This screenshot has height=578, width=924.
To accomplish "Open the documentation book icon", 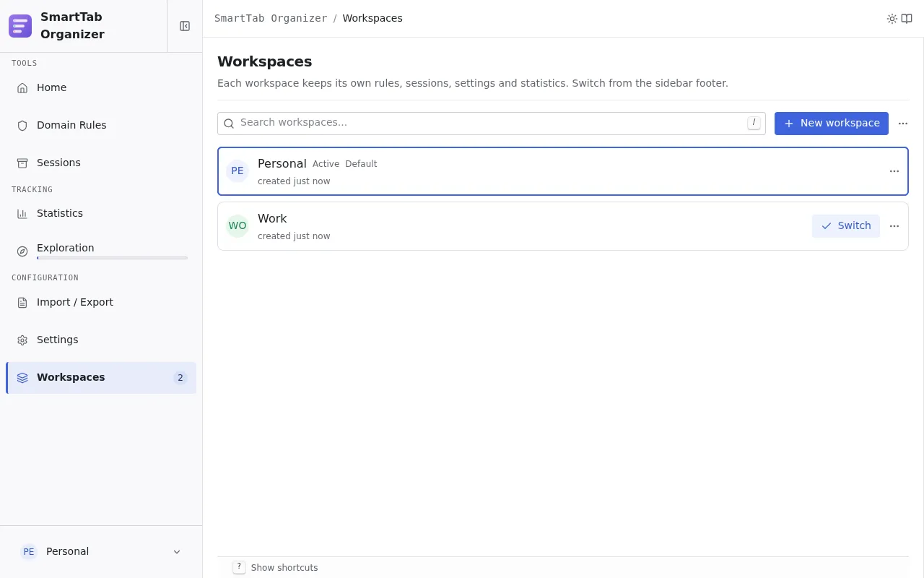I will tap(907, 19).
